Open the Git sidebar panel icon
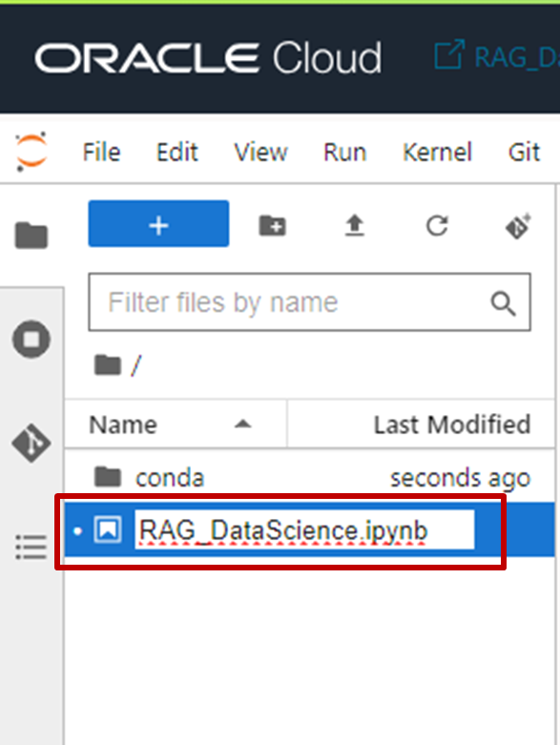This screenshot has height=745, width=560. (31, 443)
